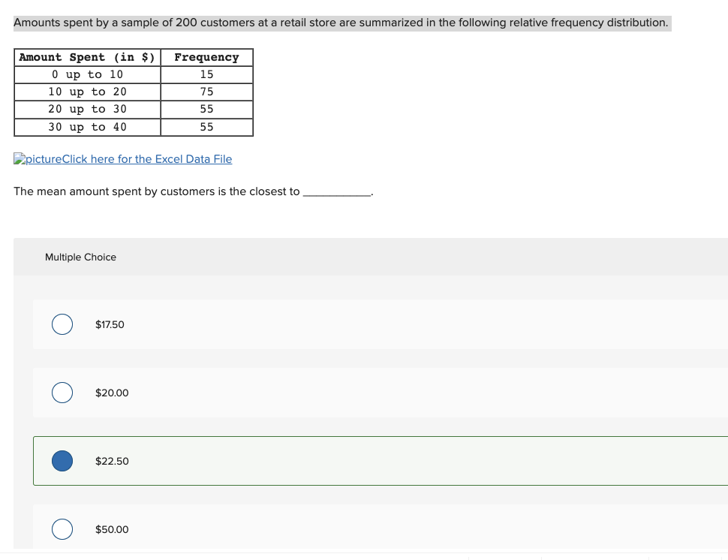The width and height of the screenshot is (728, 560).
Task: Click the highlighted $22.50 answer row
Action: [x=375, y=461]
